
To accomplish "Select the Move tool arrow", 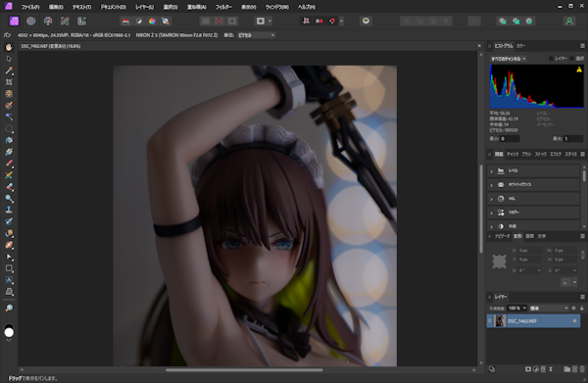I will tap(9, 59).
